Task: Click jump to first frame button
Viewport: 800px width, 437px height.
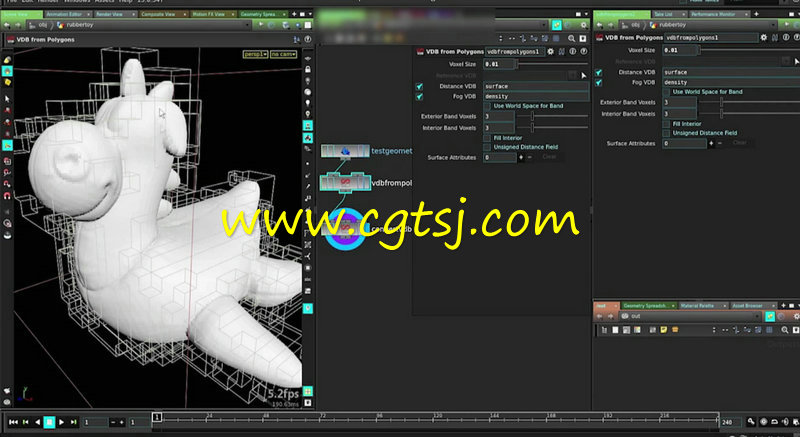Action: pos(13,422)
